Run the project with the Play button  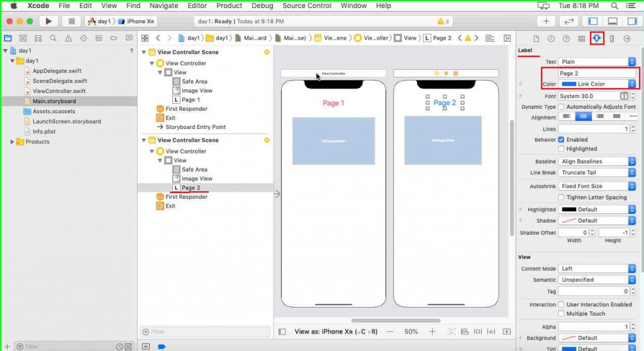(48, 21)
